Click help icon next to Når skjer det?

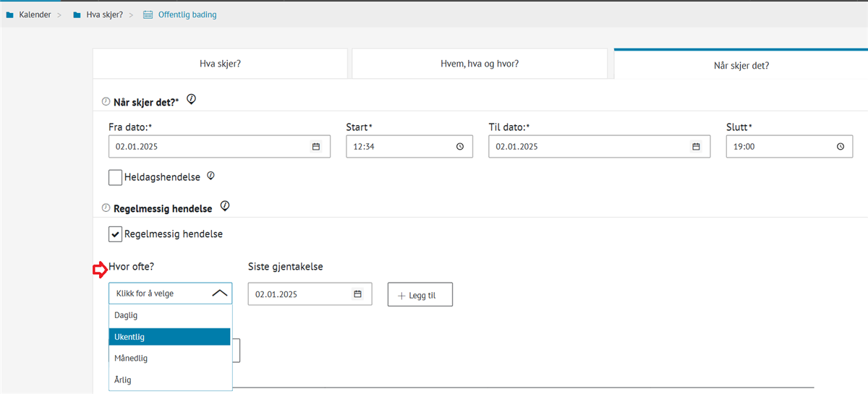click(x=192, y=100)
